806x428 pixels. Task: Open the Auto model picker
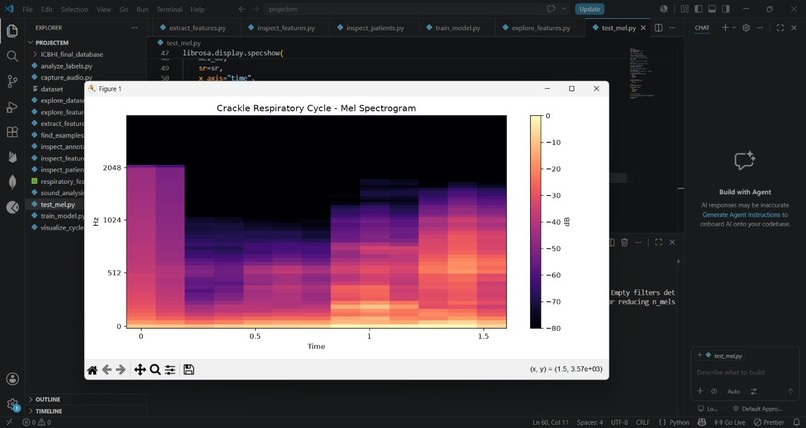[734, 392]
